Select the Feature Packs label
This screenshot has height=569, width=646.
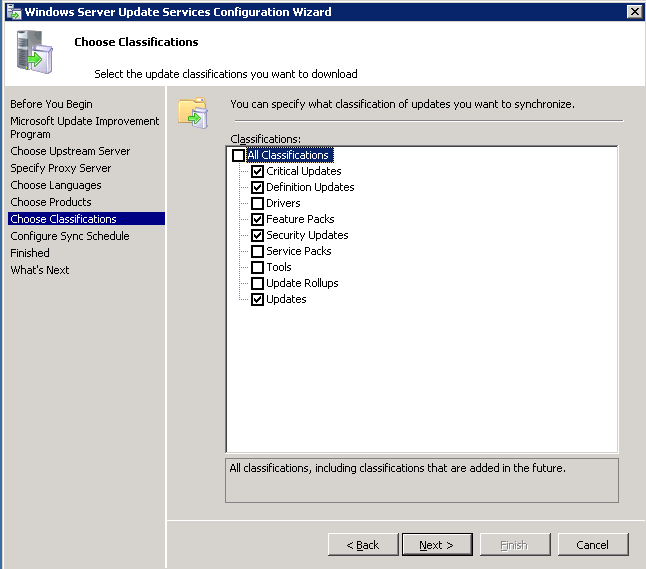point(300,219)
